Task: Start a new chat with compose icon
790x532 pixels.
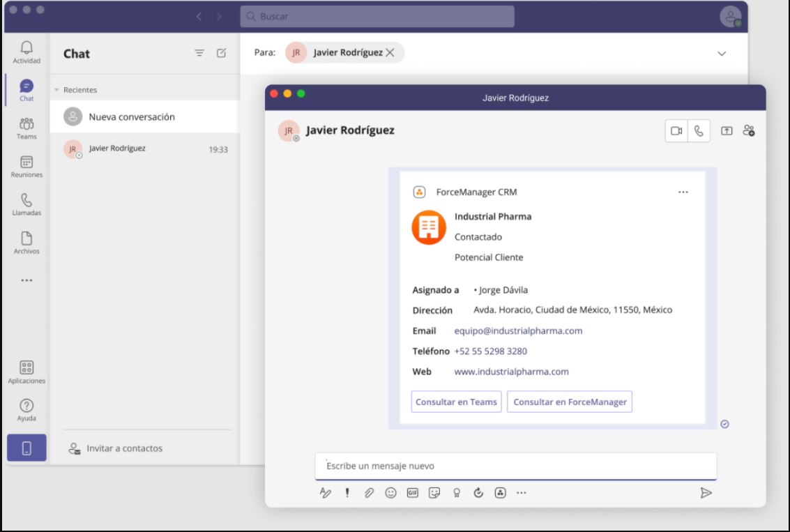Action: point(222,53)
